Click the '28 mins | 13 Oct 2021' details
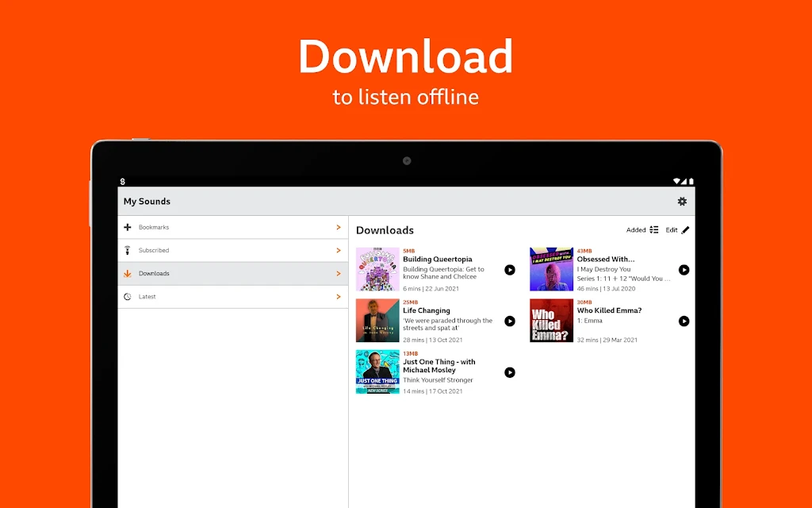 (433, 340)
